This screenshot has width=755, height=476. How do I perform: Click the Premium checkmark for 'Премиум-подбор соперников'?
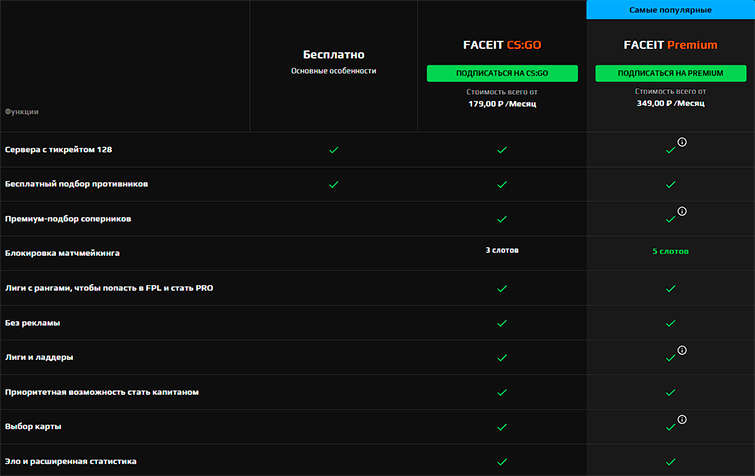[x=671, y=219]
